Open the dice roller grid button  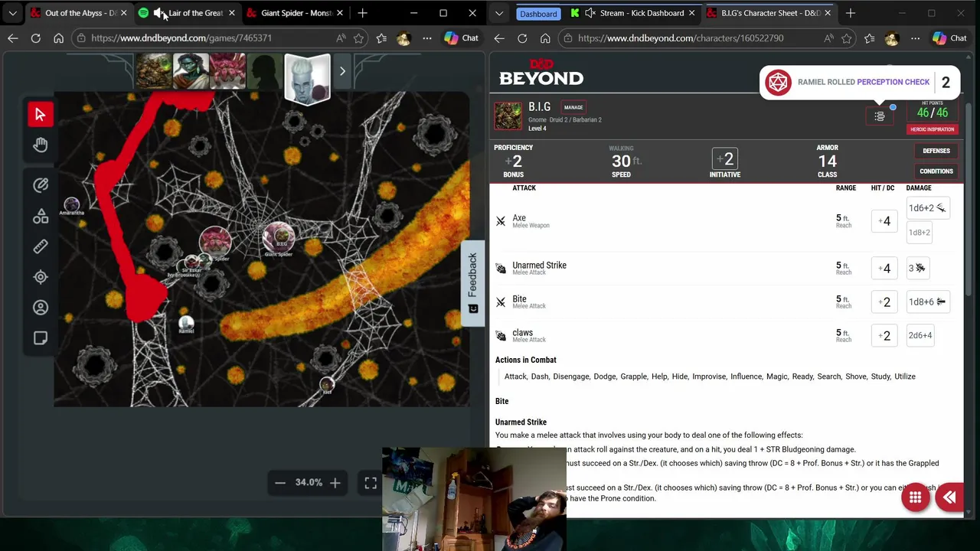[x=915, y=498]
